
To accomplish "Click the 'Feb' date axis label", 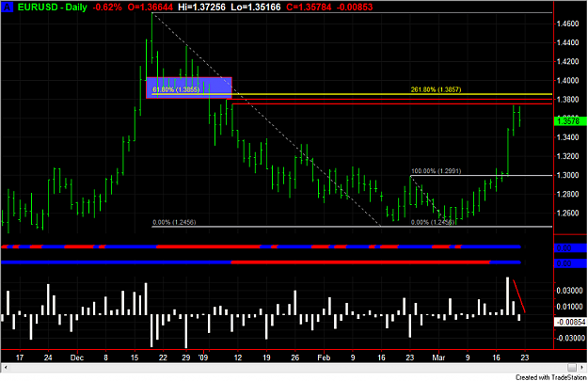I will pos(324,357).
